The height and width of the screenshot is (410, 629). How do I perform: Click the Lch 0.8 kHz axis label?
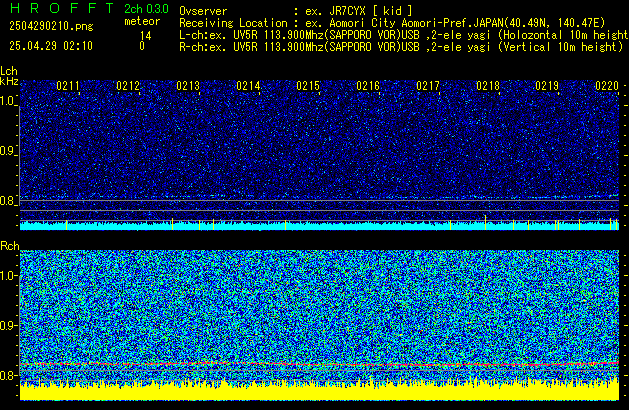[x=8, y=201]
